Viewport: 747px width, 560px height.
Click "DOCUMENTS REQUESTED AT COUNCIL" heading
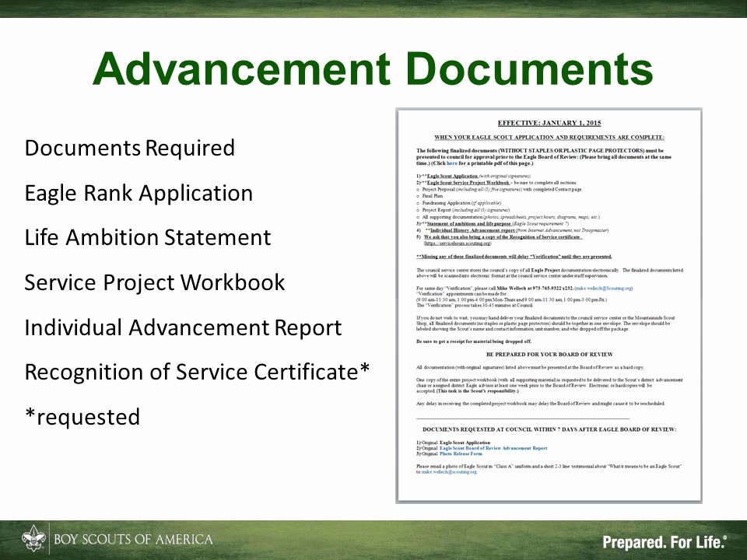(x=549, y=429)
